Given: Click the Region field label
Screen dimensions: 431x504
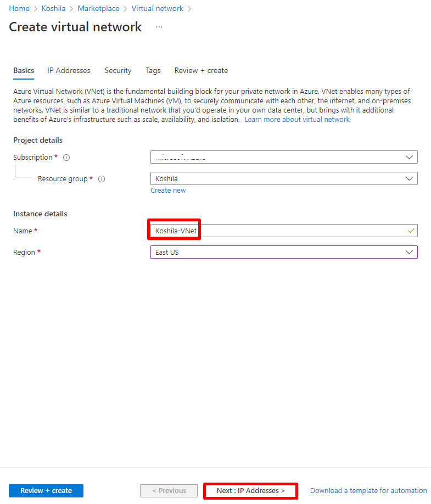Looking at the screenshot, I should pos(24,253).
